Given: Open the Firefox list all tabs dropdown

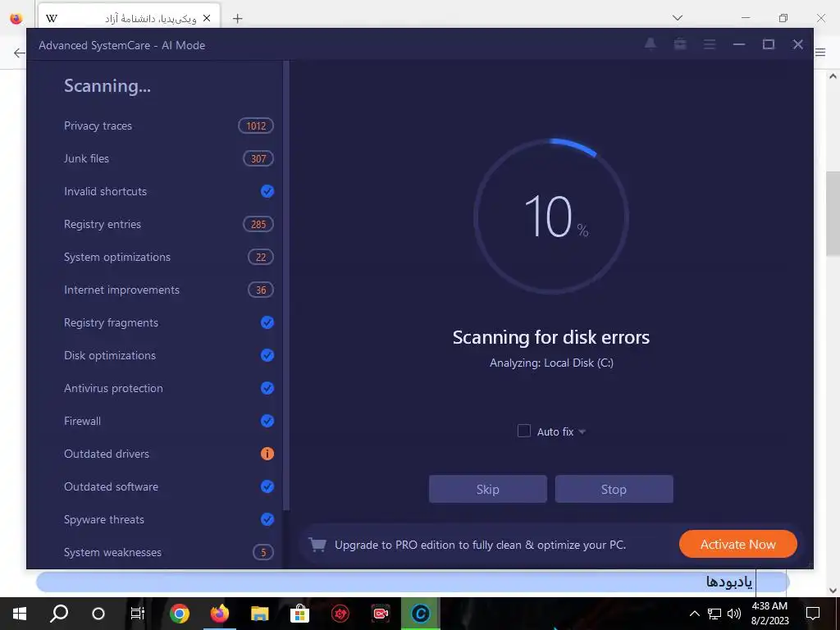Looking at the screenshot, I should pyautogui.click(x=677, y=18).
